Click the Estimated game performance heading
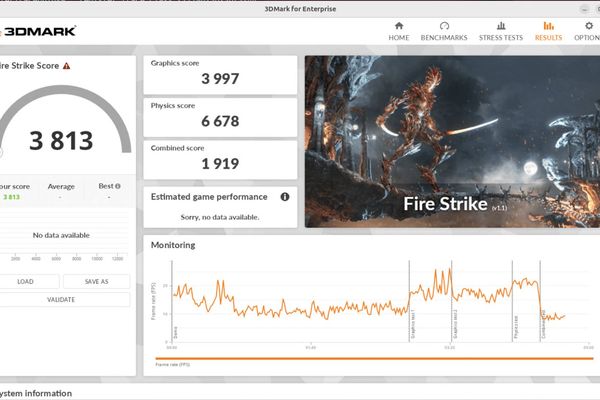This screenshot has height=400, width=600. [209, 197]
